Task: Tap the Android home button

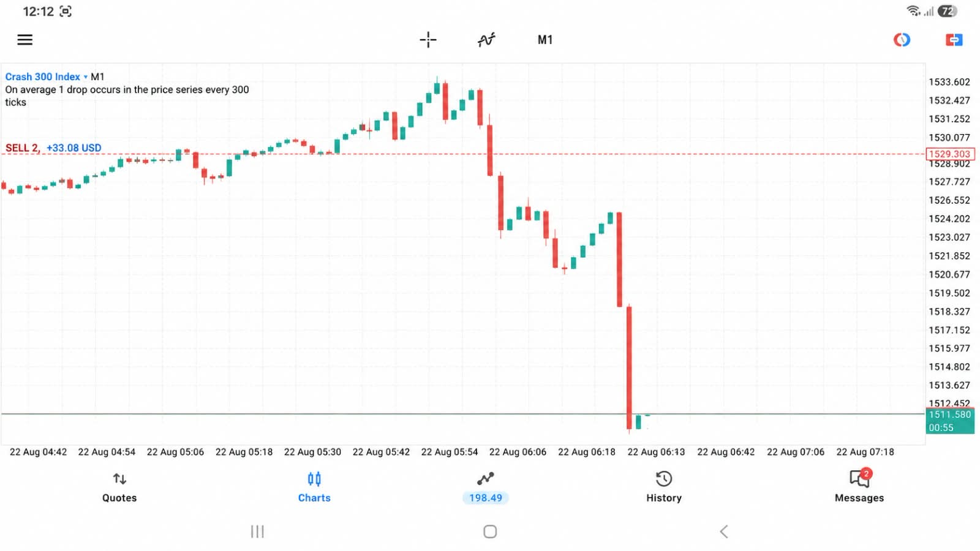Action: click(490, 531)
